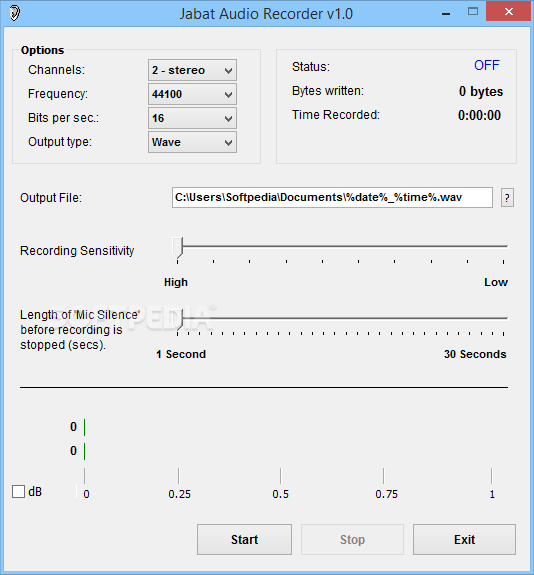
Task: Click the 0.25 mark on level scale
Action: 179,494
